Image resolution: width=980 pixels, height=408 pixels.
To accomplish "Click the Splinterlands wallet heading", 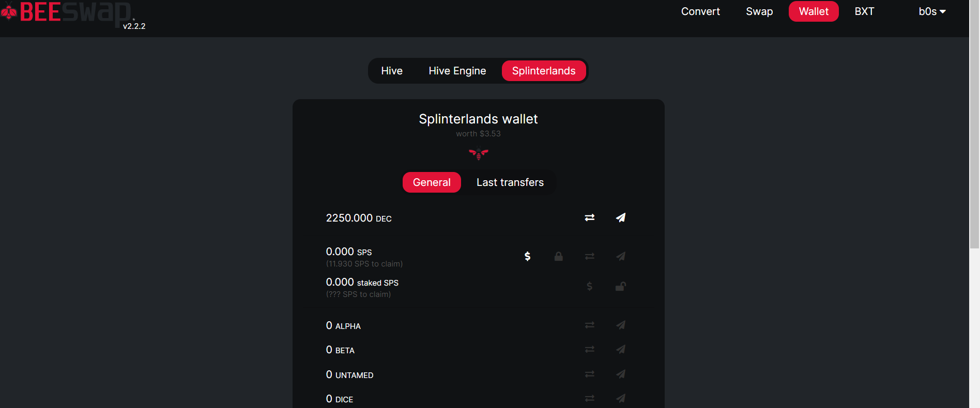I will coord(478,119).
